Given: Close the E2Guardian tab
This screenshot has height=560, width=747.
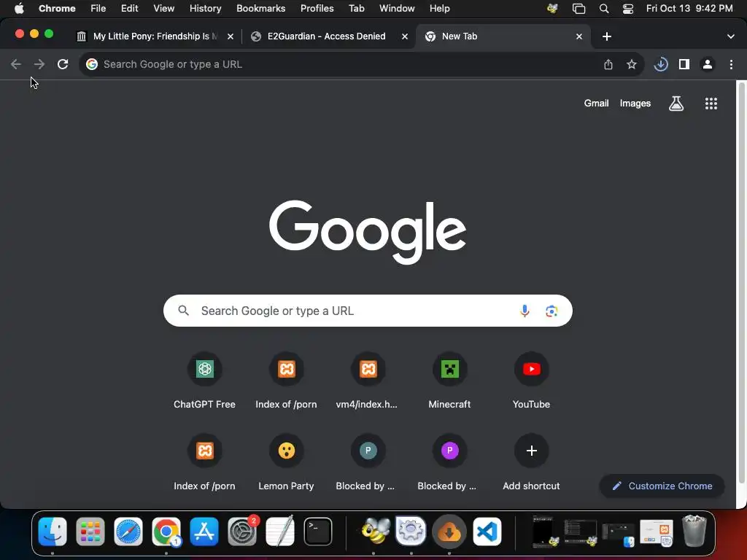Looking at the screenshot, I should pos(404,36).
